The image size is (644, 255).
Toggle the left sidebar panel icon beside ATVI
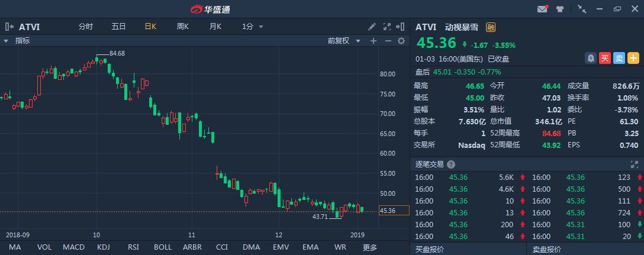click(x=9, y=27)
